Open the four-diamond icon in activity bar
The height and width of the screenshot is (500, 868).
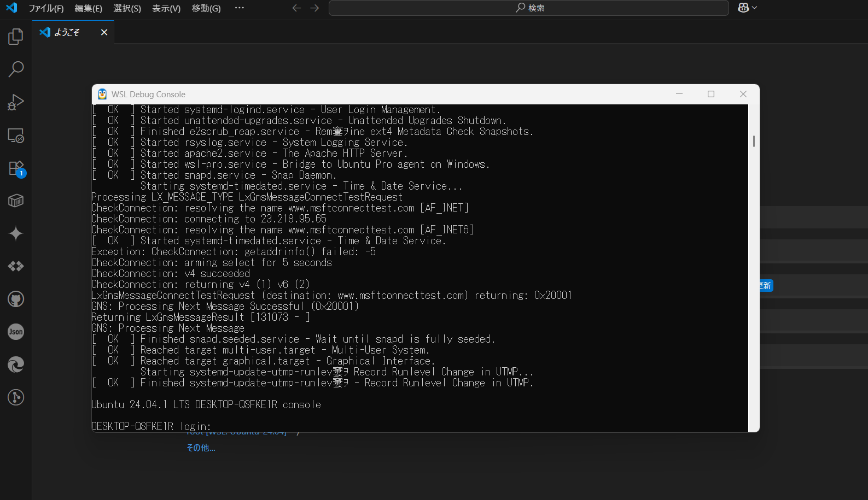[x=16, y=266]
